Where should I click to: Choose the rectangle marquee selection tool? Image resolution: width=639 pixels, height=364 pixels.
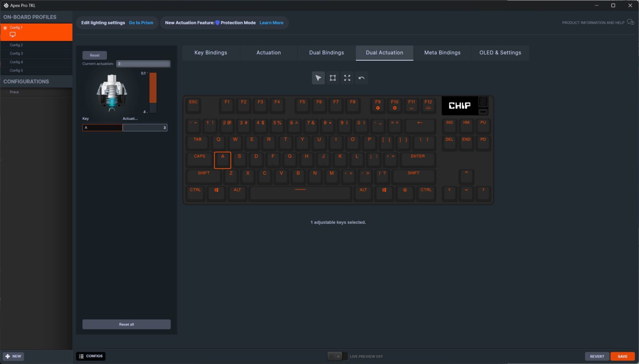tap(333, 78)
